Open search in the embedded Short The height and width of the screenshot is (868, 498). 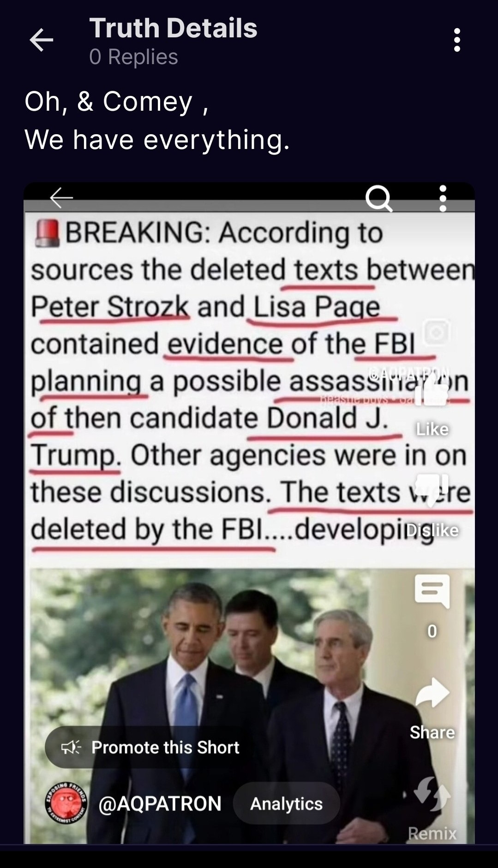pos(379,199)
